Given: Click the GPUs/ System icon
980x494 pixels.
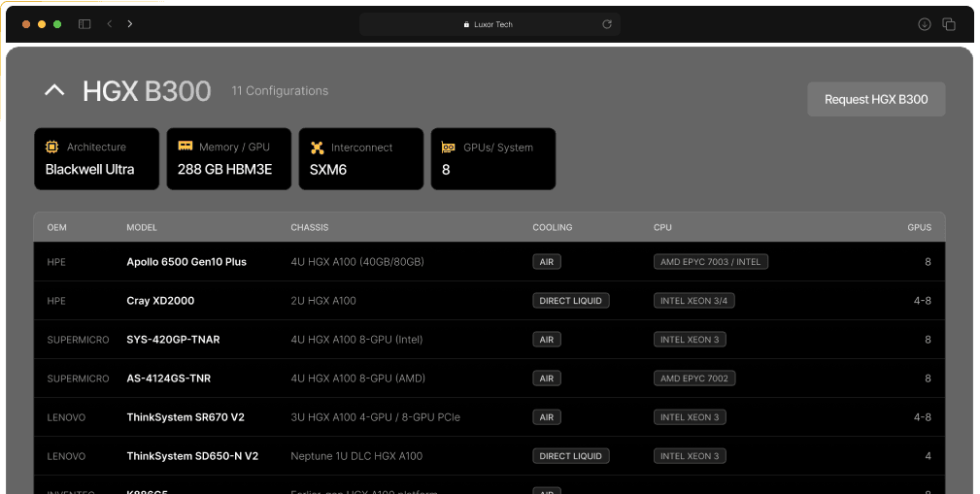Looking at the screenshot, I should coord(448,148).
